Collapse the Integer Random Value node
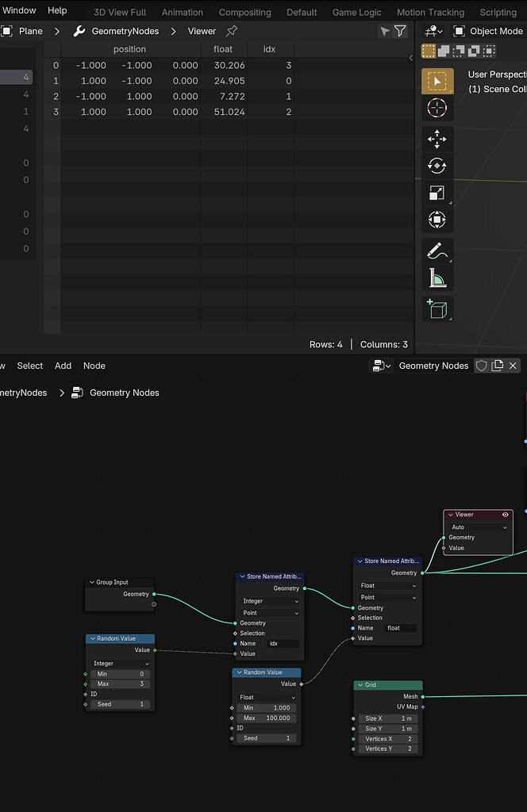Viewport: 527px width, 812px height. click(93, 638)
